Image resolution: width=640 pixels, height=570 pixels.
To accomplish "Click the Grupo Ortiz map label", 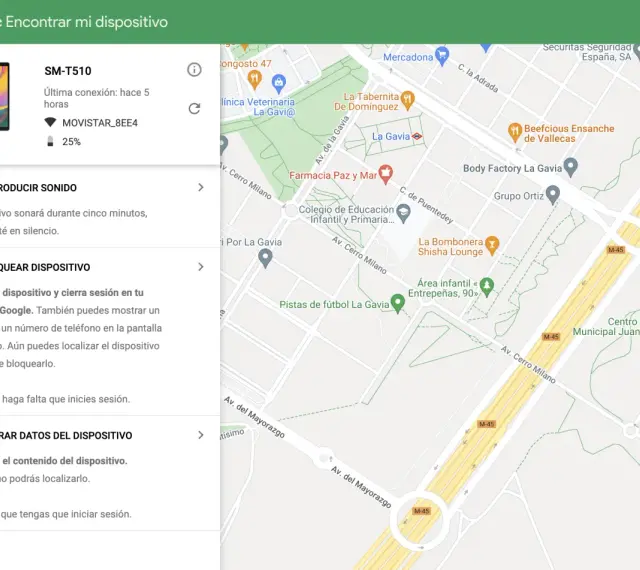I will tap(519, 196).
